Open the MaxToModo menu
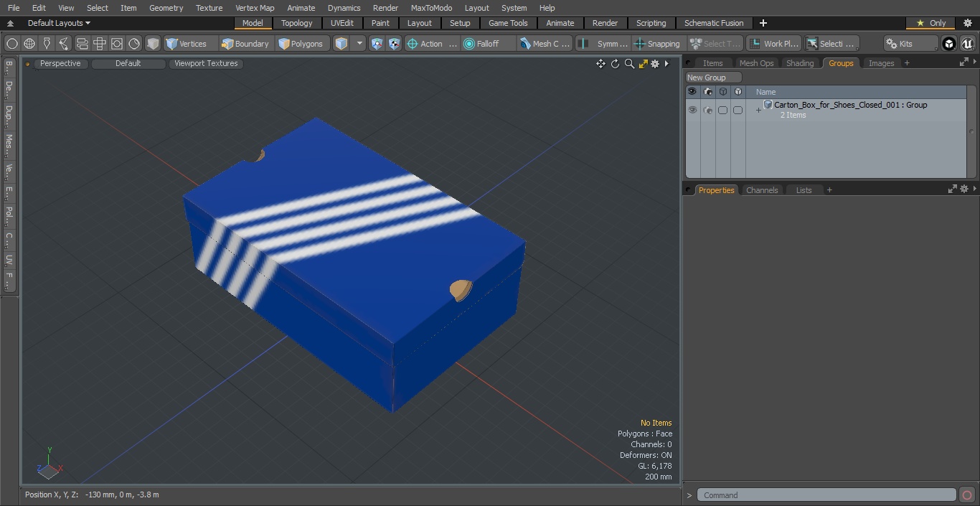Viewport: 980px width, 506px height. tap(431, 8)
